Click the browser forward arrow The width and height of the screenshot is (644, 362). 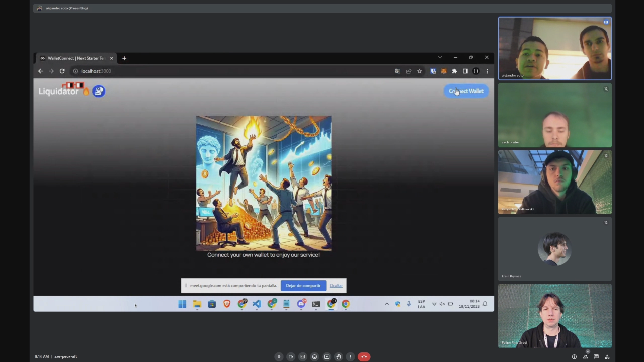(x=51, y=71)
